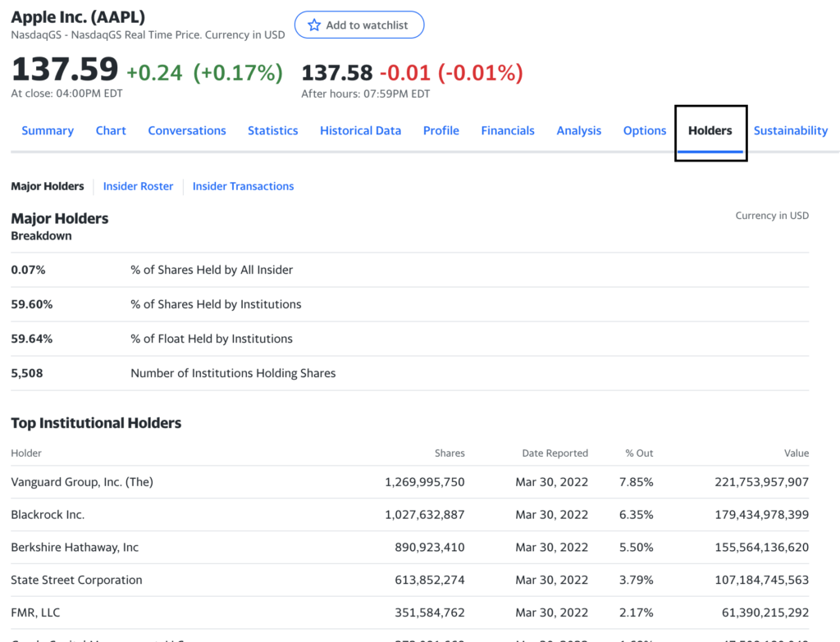This screenshot has height=642, width=840.
Task: Click State Street's value 107,184,745,563
Action: (762, 580)
